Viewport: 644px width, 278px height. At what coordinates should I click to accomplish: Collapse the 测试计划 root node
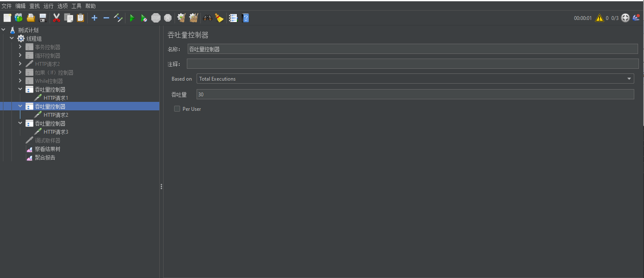pos(4,30)
